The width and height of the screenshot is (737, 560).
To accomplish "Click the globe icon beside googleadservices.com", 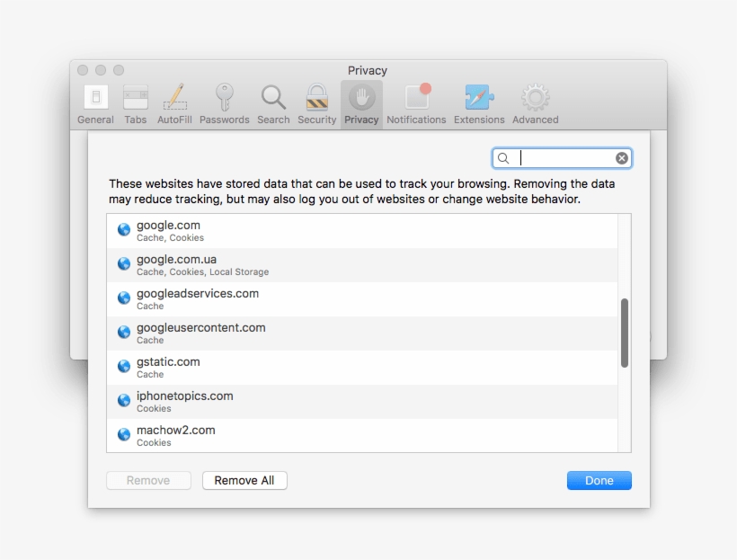I will point(124,298).
